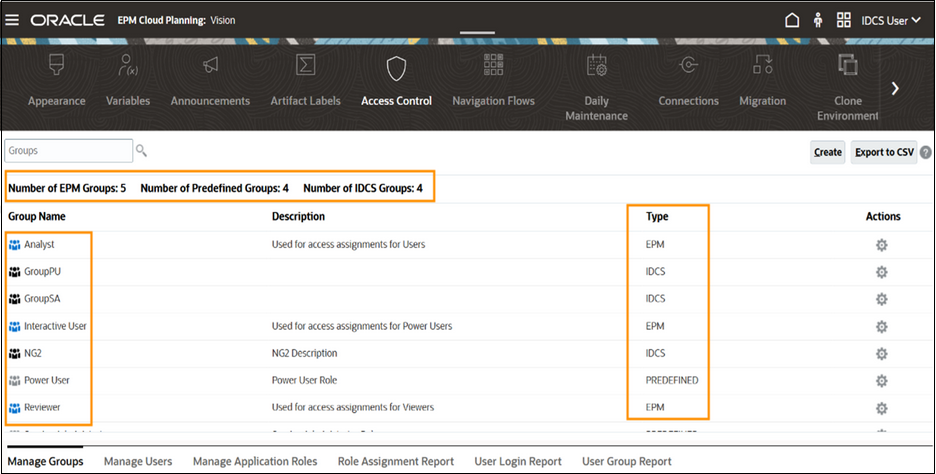The height and width of the screenshot is (474, 936).
Task: Click 'Used for access assignments for Power Users'
Action: pos(362,326)
